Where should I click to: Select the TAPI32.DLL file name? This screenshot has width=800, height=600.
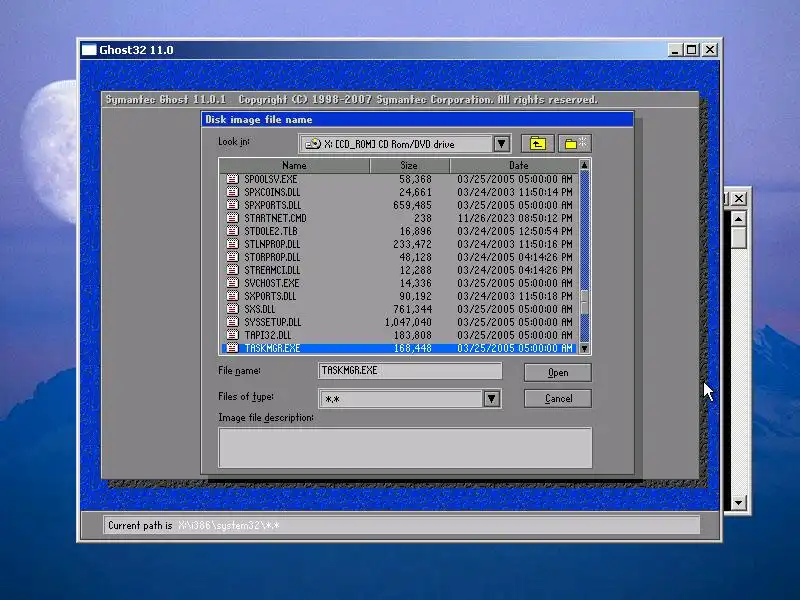coord(267,335)
